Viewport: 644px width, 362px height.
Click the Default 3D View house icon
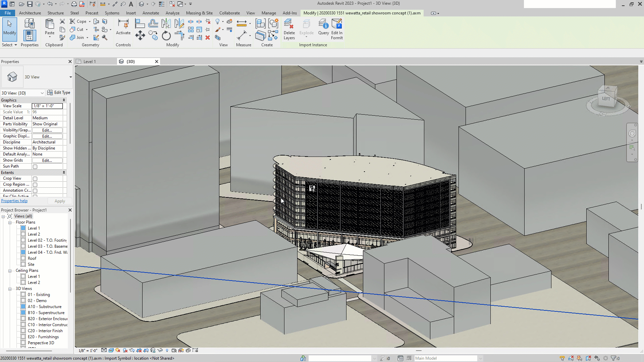142,4
